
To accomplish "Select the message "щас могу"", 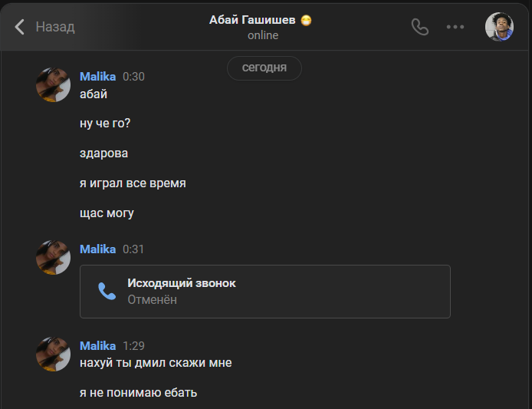I will coord(107,213).
